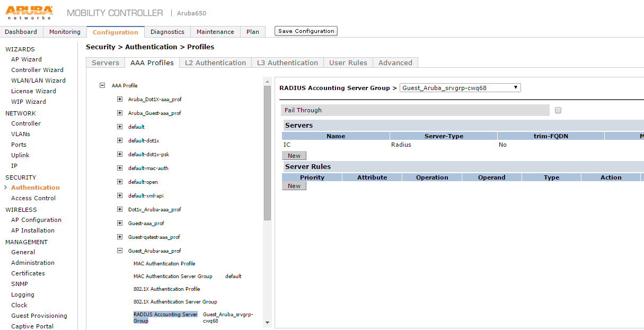Click the IC server name cell
Screen dimensions: 644x330
pyautogui.click(x=287, y=145)
